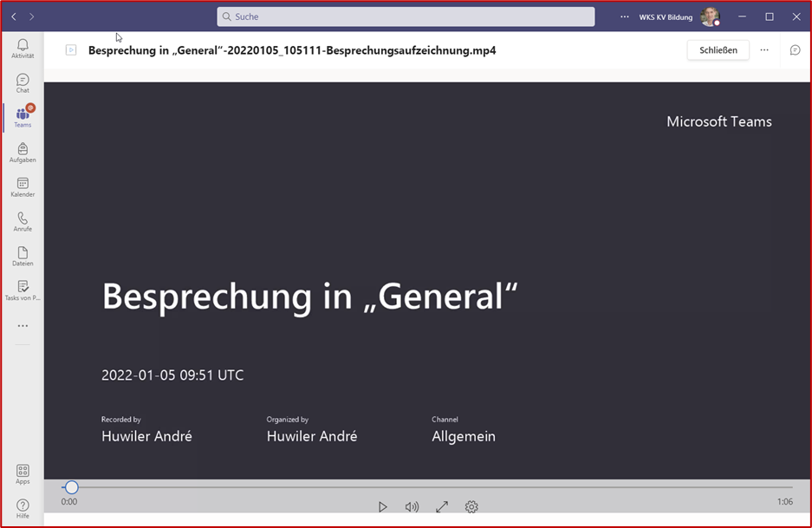Click Huwiler André under Recorded by
Screen dimensions: 812x528
(146, 436)
